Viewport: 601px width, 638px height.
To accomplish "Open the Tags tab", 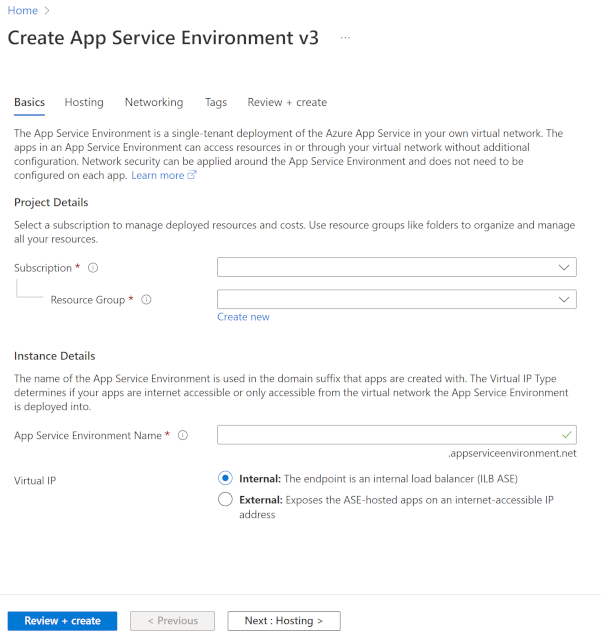I will (x=216, y=102).
